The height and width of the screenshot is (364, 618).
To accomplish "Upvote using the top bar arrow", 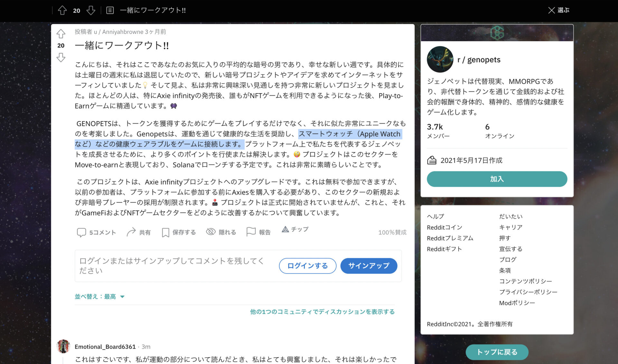I will click(62, 10).
